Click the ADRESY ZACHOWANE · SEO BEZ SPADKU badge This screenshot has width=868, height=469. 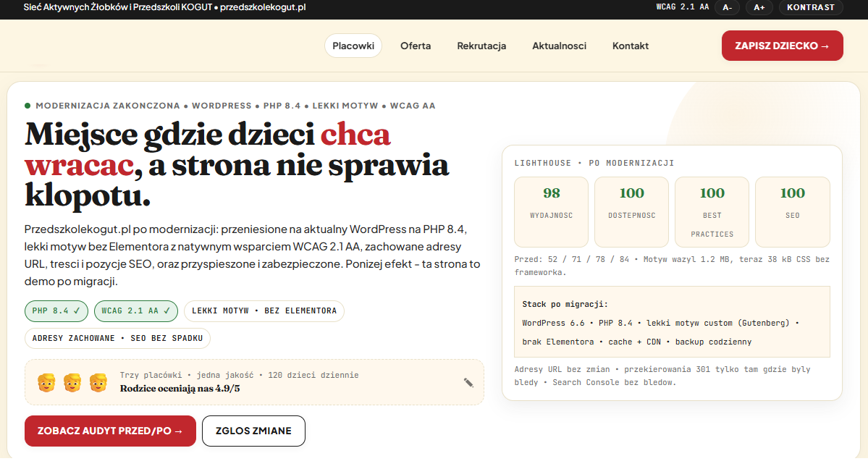(x=117, y=338)
